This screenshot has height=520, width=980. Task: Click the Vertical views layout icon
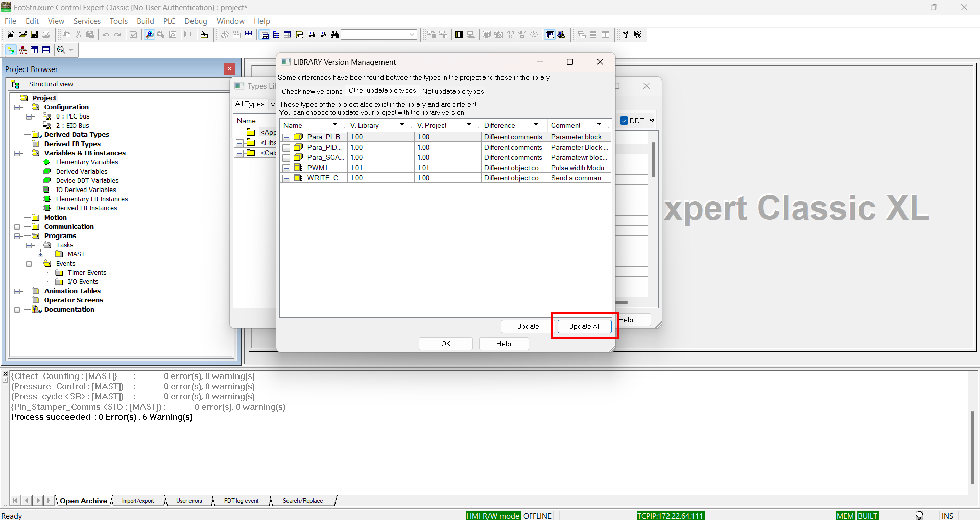click(34, 50)
